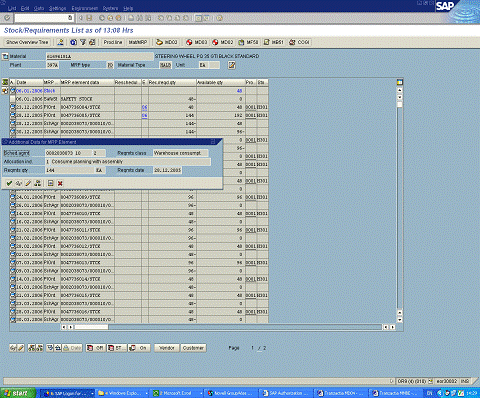Click the person icon after Show Overview Tree
This screenshot has width=480, height=398.
pyautogui.click(x=60, y=42)
